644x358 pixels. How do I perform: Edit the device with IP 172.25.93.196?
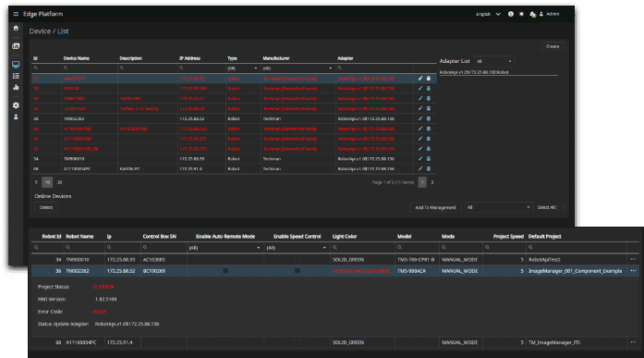pyautogui.click(x=420, y=89)
